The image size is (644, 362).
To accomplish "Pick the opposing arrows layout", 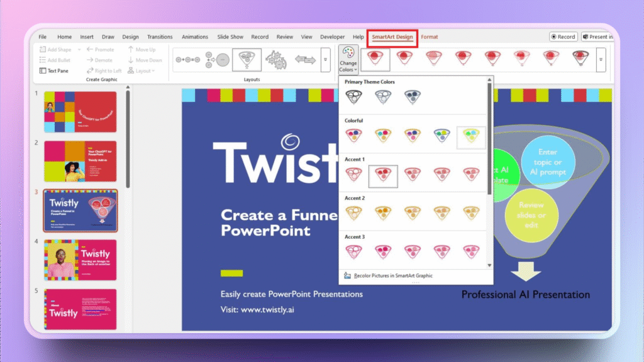I will pos(305,60).
